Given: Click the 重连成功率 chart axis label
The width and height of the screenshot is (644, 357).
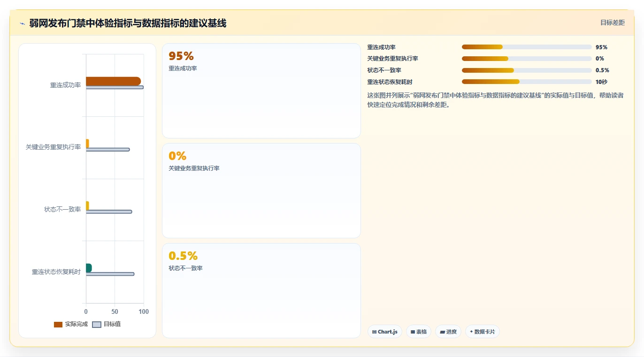Looking at the screenshot, I should click(x=66, y=85).
